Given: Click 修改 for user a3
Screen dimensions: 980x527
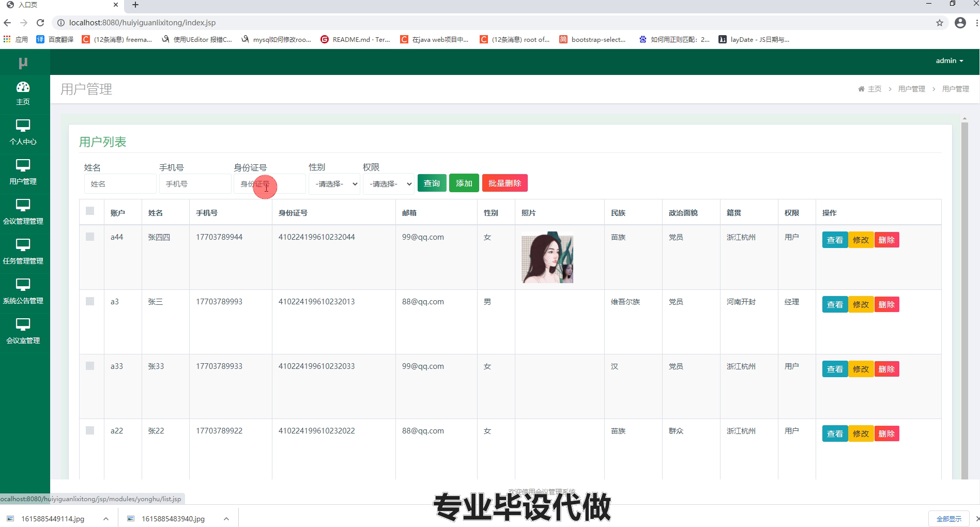Looking at the screenshot, I should [x=861, y=304].
